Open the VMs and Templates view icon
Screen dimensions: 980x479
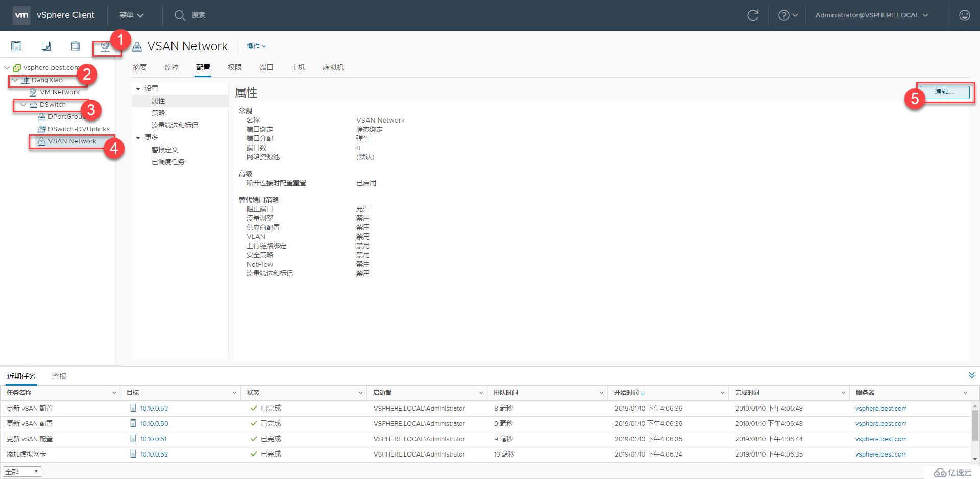pos(46,46)
